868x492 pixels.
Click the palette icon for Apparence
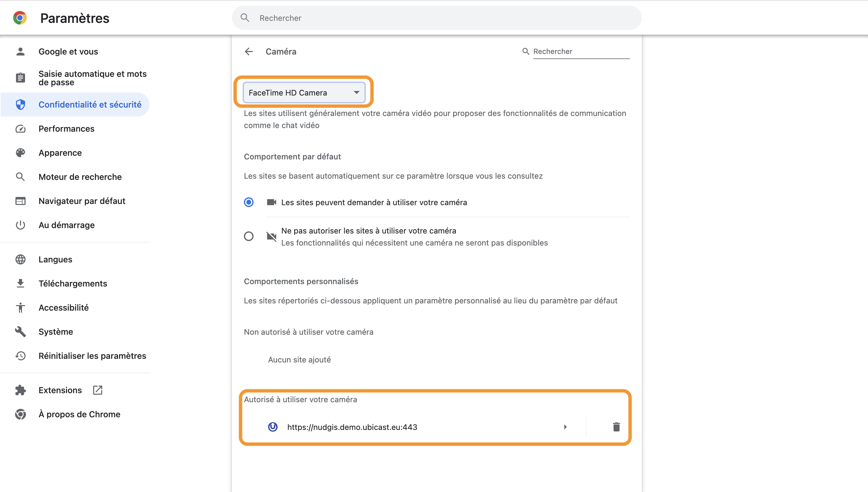[x=20, y=153]
